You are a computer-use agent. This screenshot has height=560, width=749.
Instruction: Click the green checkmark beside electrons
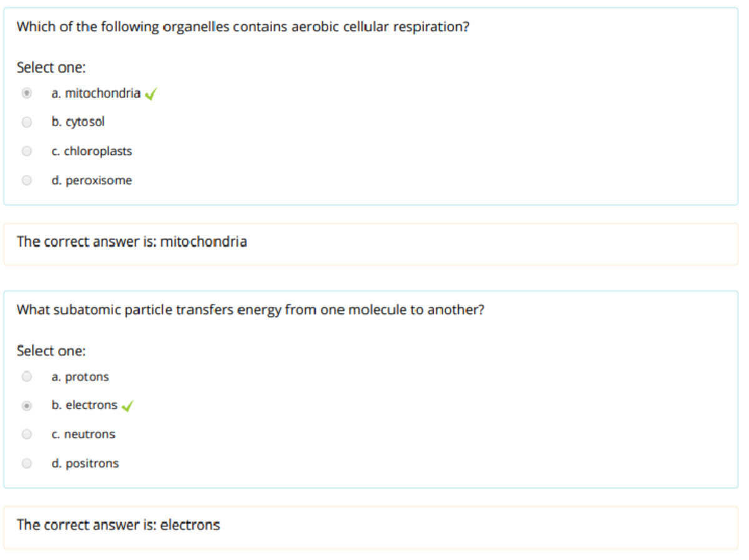126,405
